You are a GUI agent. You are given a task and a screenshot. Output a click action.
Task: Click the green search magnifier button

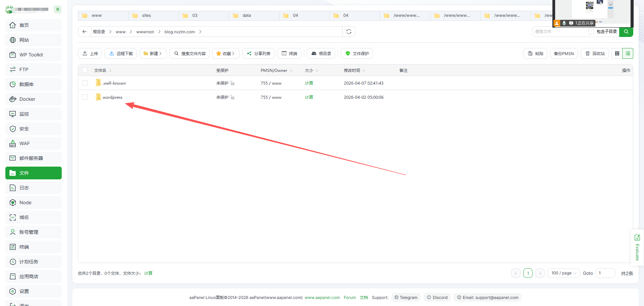pyautogui.click(x=626, y=32)
